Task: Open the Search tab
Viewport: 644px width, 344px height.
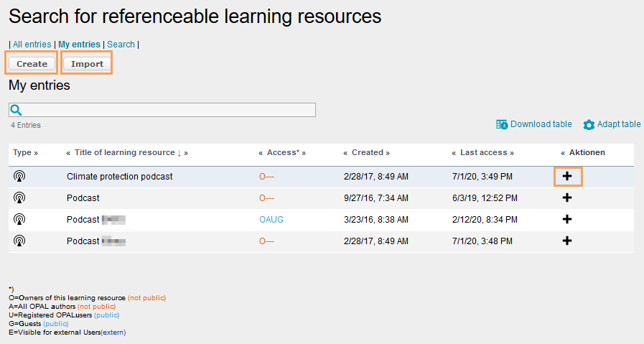Action: (x=121, y=45)
